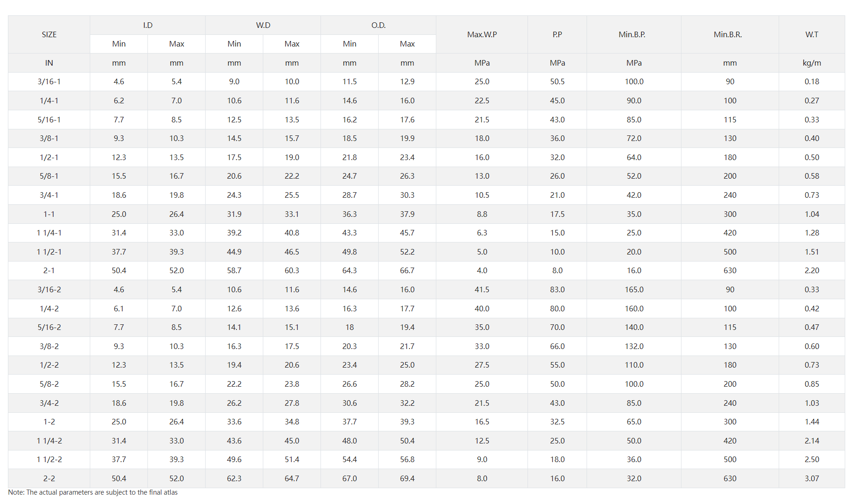Click the 41.5 Max.W.P value
Screen dimensions: 868x497
[482, 289]
